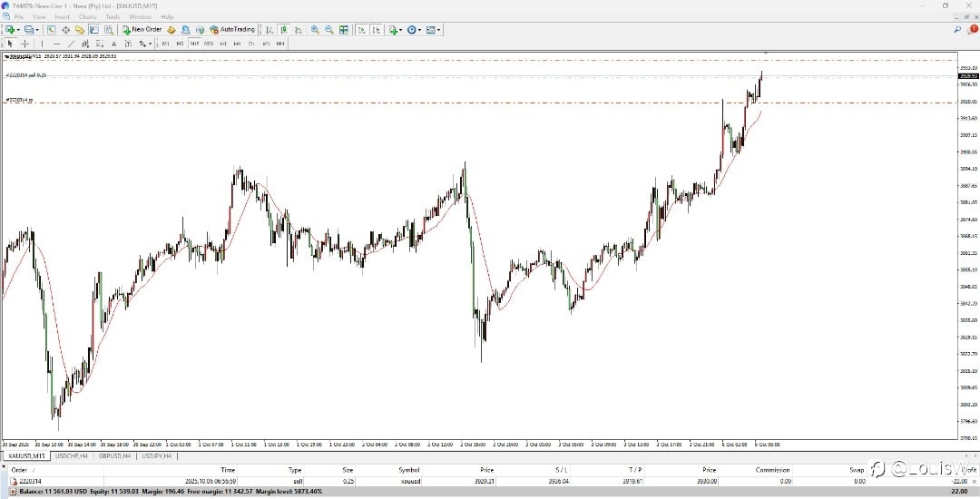Sort trades by Symbol column
Image resolution: width=980 pixels, height=499 pixels.
[408, 470]
